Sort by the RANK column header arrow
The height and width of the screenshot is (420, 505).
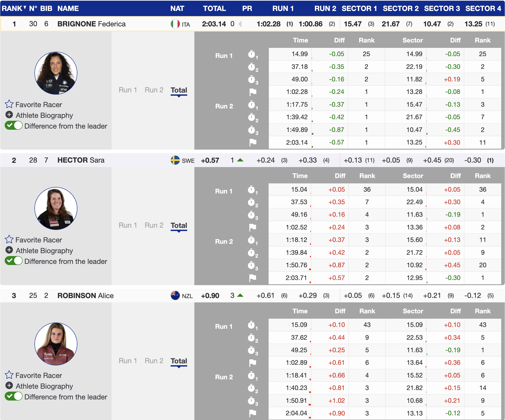tap(25, 8)
